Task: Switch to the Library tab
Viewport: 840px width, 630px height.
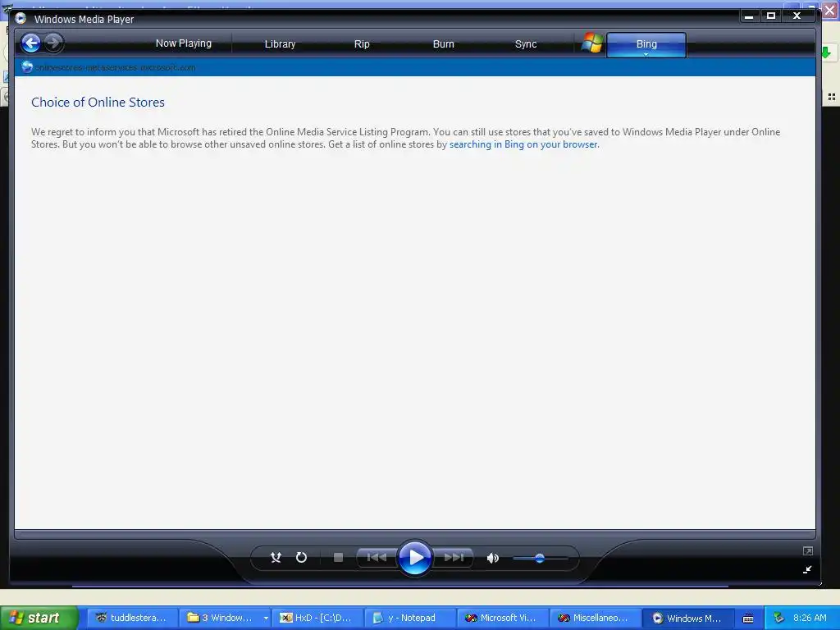Action: (280, 44)
